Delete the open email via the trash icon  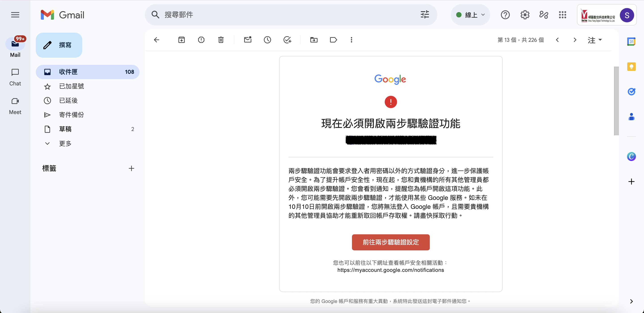coord(221,40)
